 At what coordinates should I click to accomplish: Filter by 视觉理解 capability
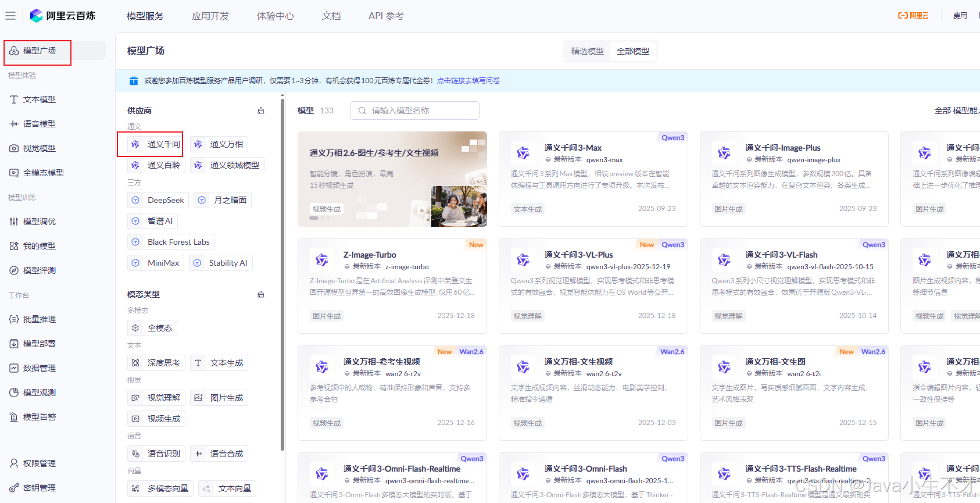[x=156, y=398]
